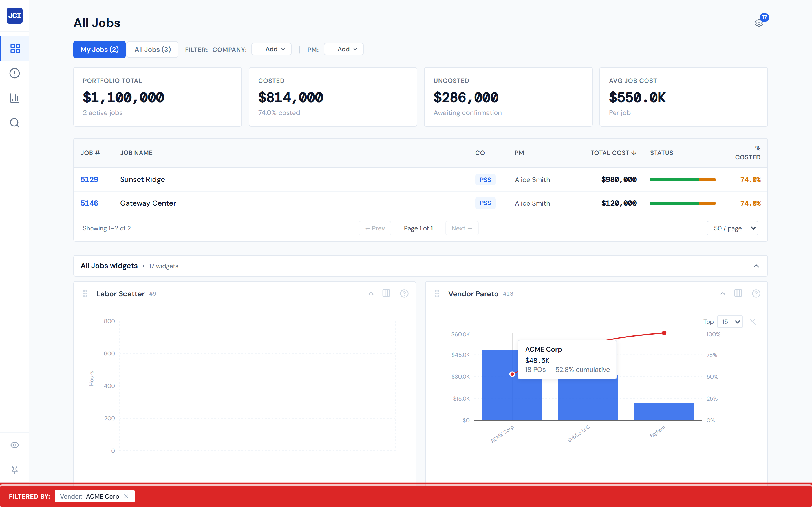Grab the Vendor Pareto drag handle icon

437,293
